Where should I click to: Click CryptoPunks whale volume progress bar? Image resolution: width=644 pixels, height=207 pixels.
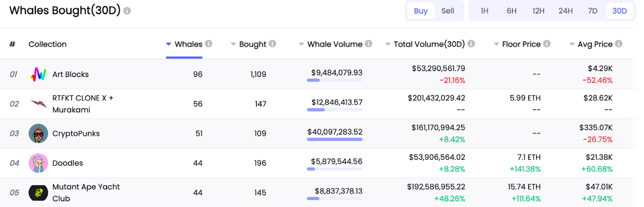334,140
